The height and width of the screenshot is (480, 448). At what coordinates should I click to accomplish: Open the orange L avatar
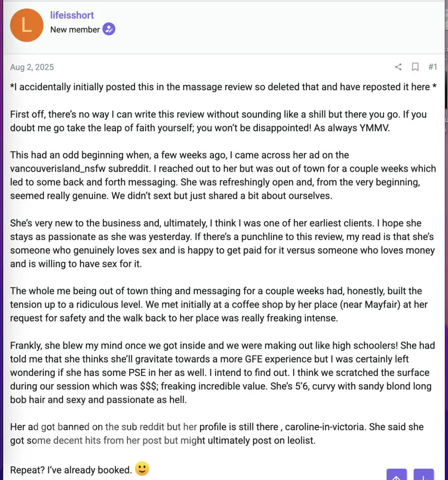click(27, 25)
